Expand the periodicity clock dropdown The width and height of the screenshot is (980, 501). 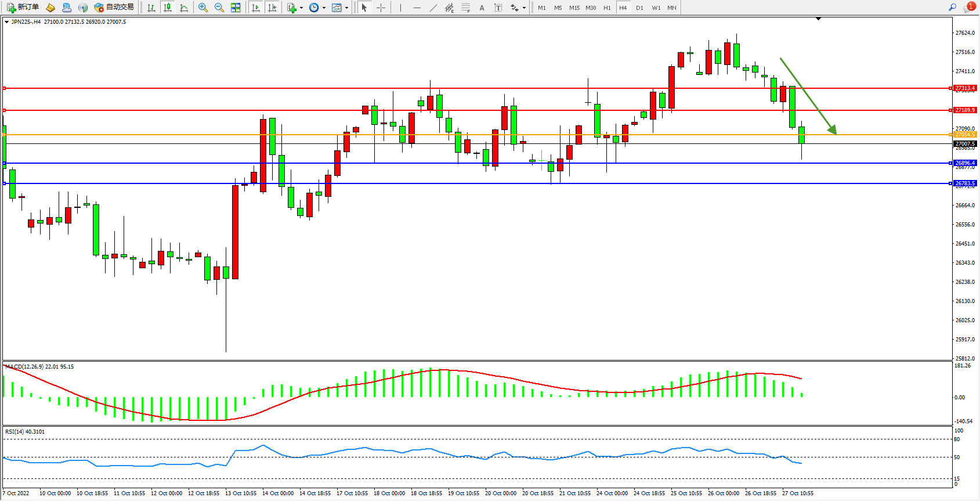coord(324,8)
